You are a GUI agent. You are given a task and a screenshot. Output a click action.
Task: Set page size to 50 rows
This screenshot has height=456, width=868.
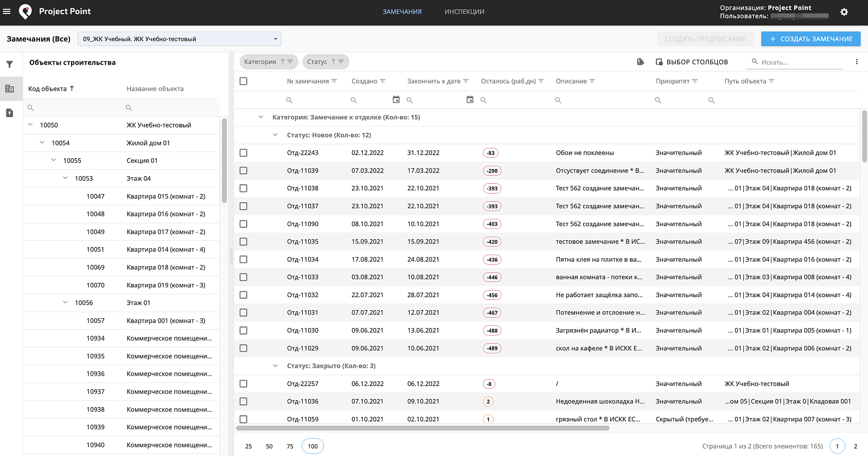point(269,446)
